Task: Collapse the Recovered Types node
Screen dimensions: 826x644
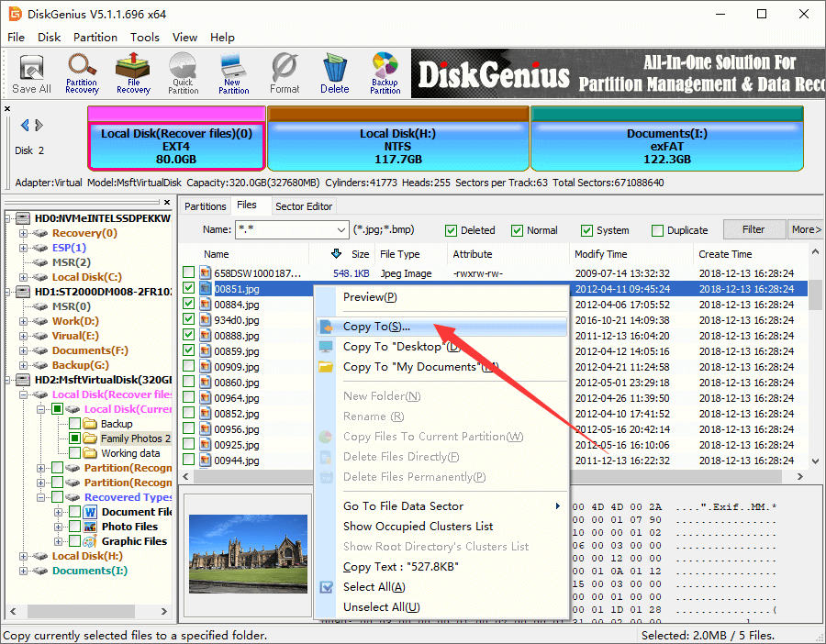Action: [x=40, y=497]
